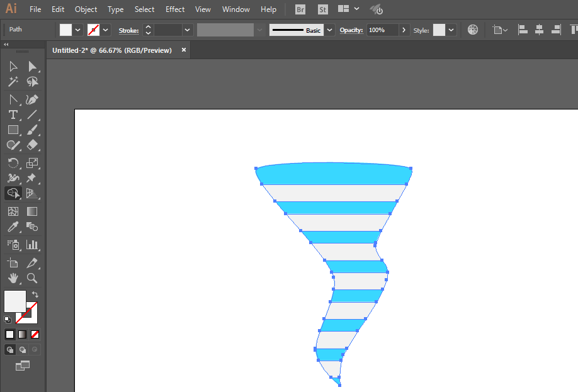Select the Rectangle tool
The image size is (578, 392).
point(13,130)
